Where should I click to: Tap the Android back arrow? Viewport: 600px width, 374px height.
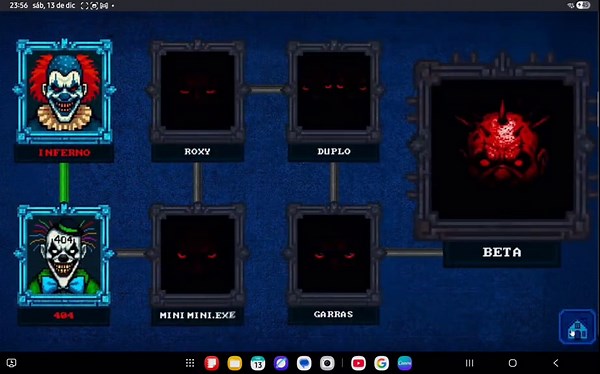pyautogui.click(x=556, y=363)
